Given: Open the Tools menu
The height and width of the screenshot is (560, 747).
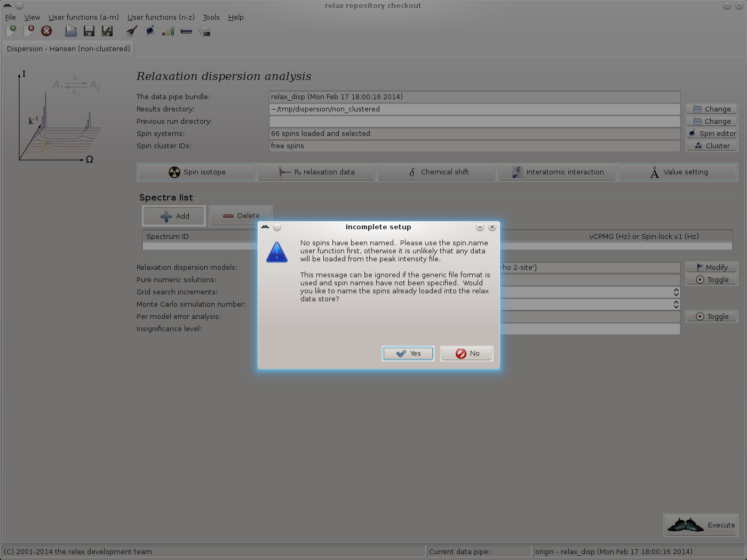Looking at the screenshot, I should click(211, 17).
